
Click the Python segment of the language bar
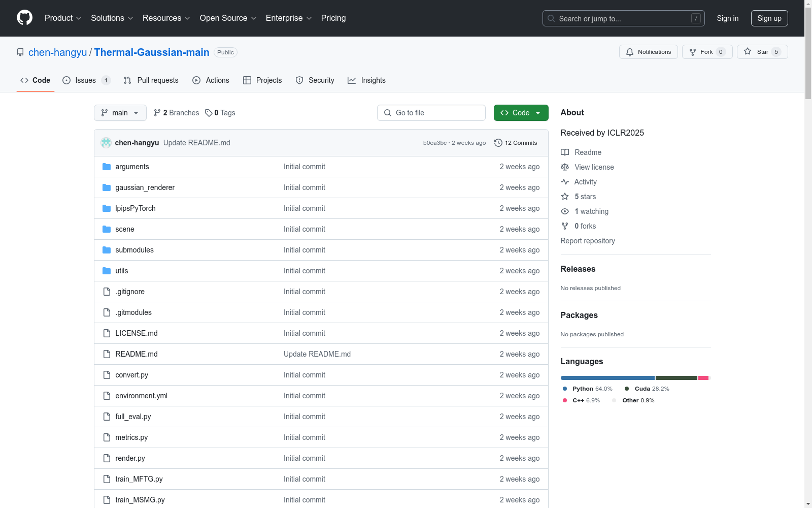pyautogui.click(x=607, y=378)
